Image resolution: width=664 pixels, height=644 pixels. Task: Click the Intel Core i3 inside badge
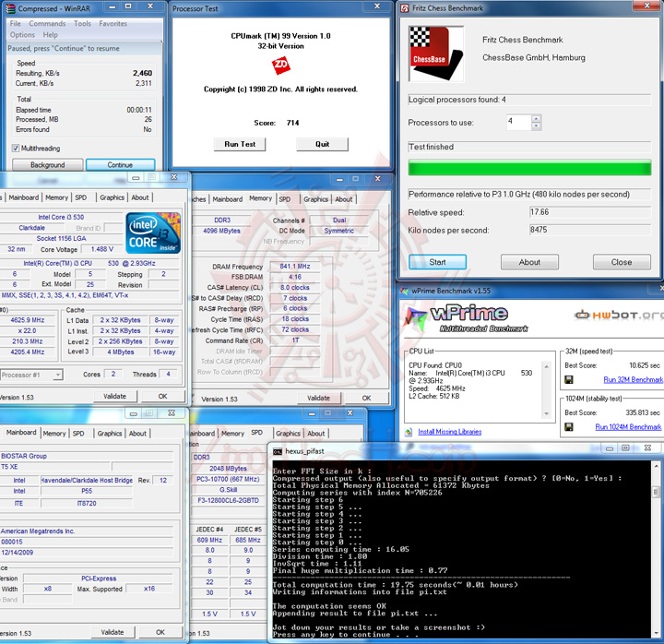coord(153,233)
